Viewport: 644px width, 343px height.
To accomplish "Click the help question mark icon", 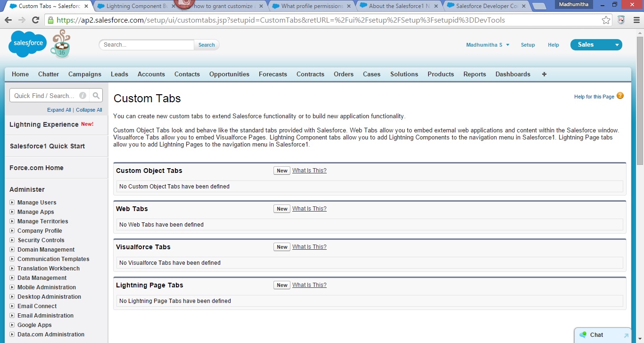I will [620, 96].
